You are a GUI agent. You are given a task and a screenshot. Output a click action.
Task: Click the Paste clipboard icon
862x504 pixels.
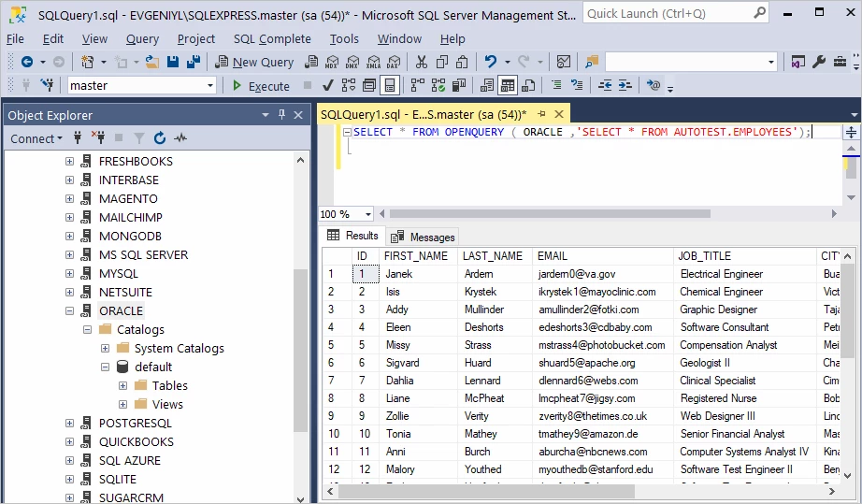(x=463, y=62)
